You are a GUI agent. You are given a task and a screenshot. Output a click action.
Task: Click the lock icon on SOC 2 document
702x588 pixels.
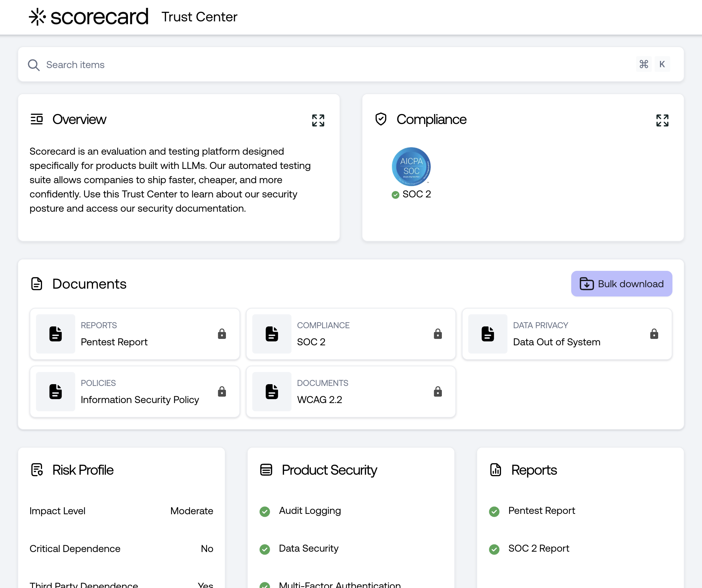[x=438, y=334]
